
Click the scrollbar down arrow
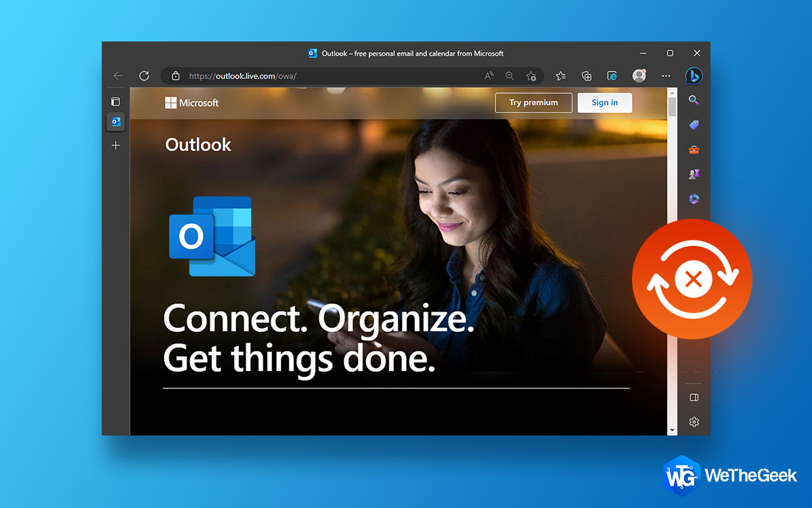click(672, 430)
